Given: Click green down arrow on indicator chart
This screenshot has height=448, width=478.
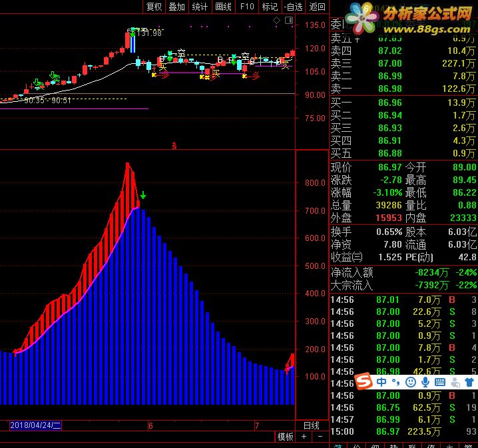Looking at the screenshot, I should pyautogui.click(x=143, y=195).
